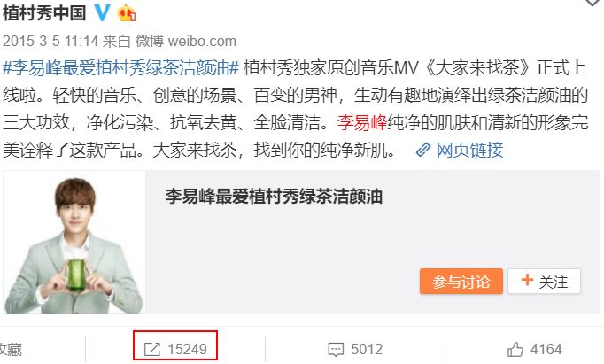Open the 植村秀中国 account profile

44,13
